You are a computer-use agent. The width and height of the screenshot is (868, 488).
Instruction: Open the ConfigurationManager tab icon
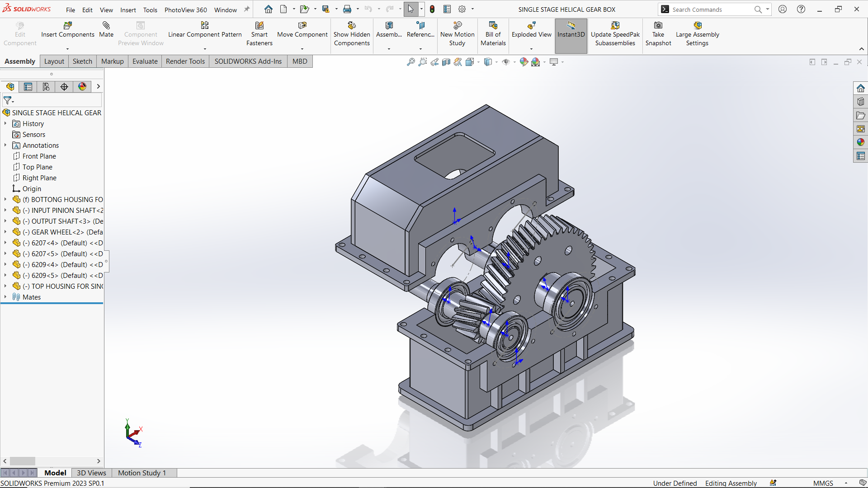click(x=46, y=87)
